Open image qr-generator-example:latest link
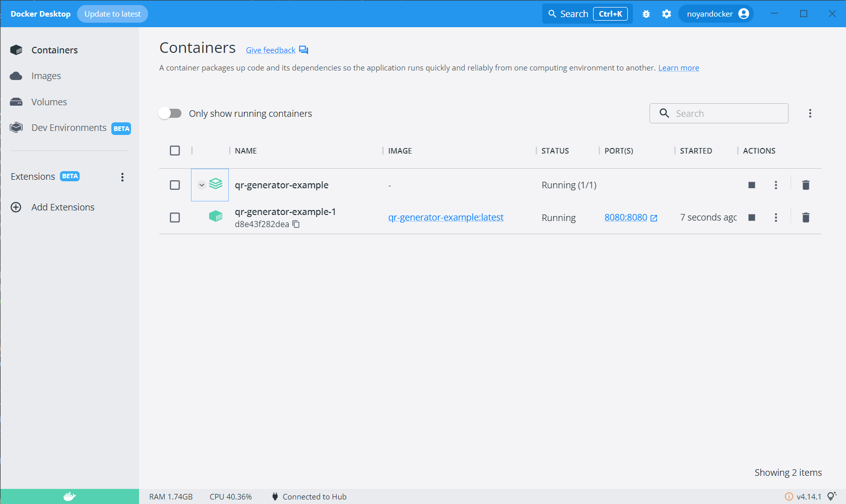 (x=446, y=218)
